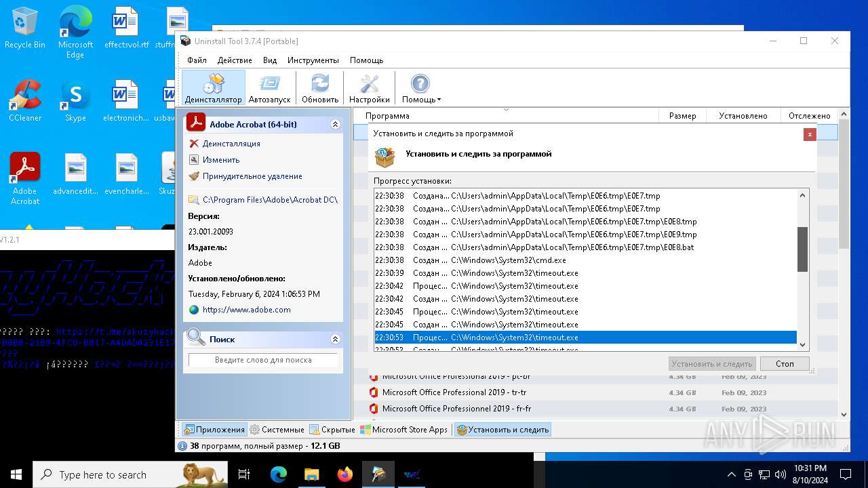The width and height of the screenshot is (868, 488).
Task: Switch to the Приложения tab
Action: point(214,430)
